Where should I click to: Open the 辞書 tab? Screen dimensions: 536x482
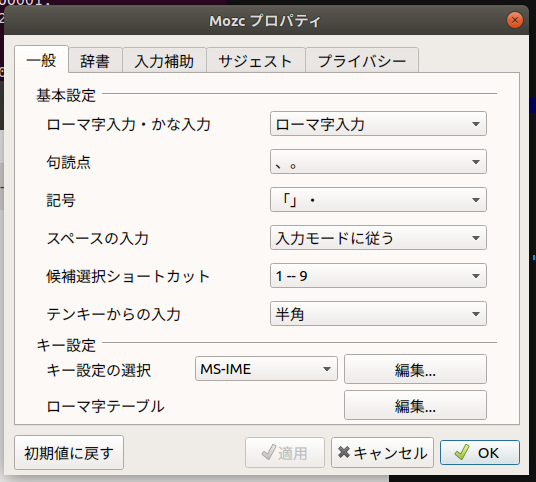click(95, 60)
